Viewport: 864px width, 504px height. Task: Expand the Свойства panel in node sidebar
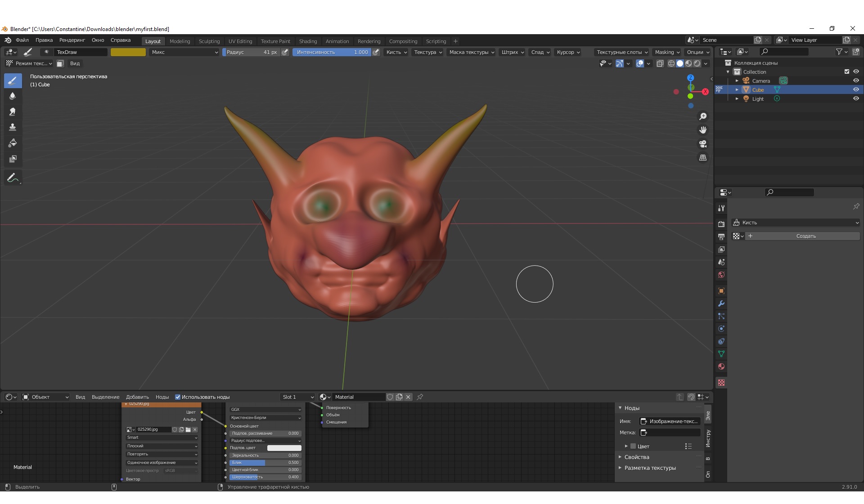click(x=636, y=457)
